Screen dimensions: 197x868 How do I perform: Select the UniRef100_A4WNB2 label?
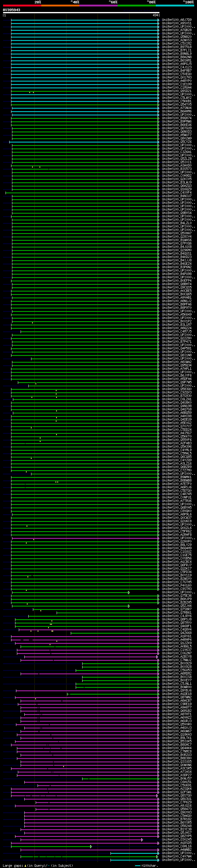click(x=177, y=850)
